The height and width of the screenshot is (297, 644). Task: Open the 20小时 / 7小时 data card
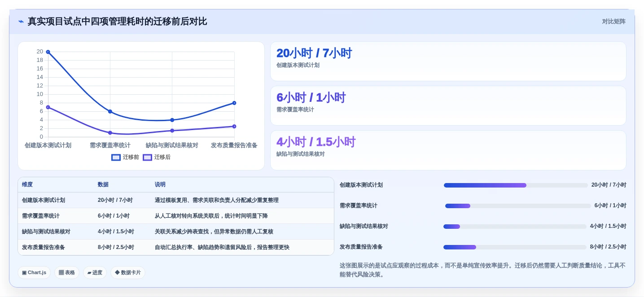point(448,61)
